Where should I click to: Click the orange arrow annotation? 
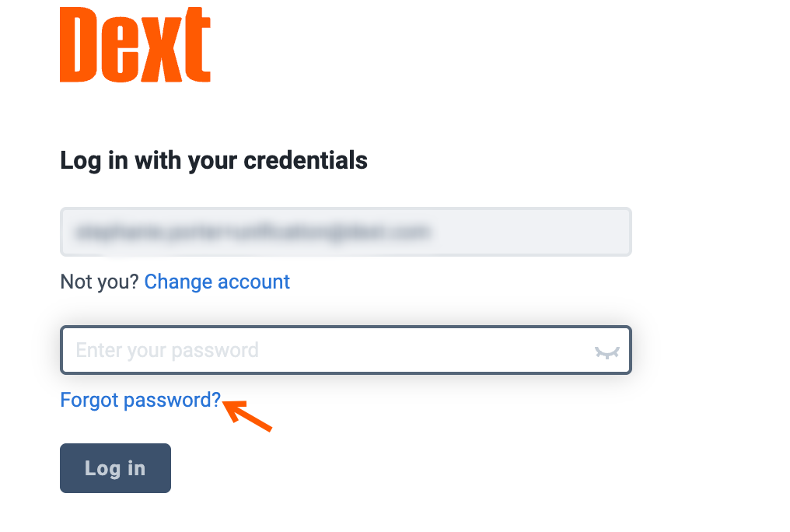(x=247, y=415)
